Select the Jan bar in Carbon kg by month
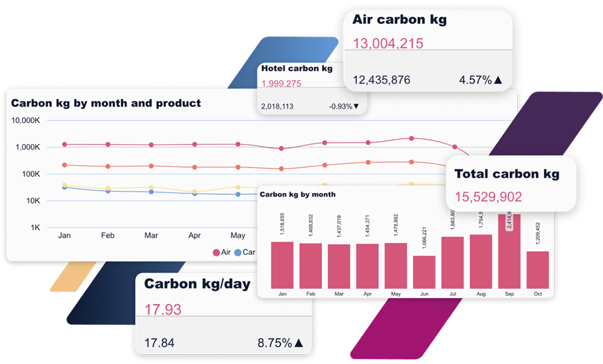 [282, 265]
